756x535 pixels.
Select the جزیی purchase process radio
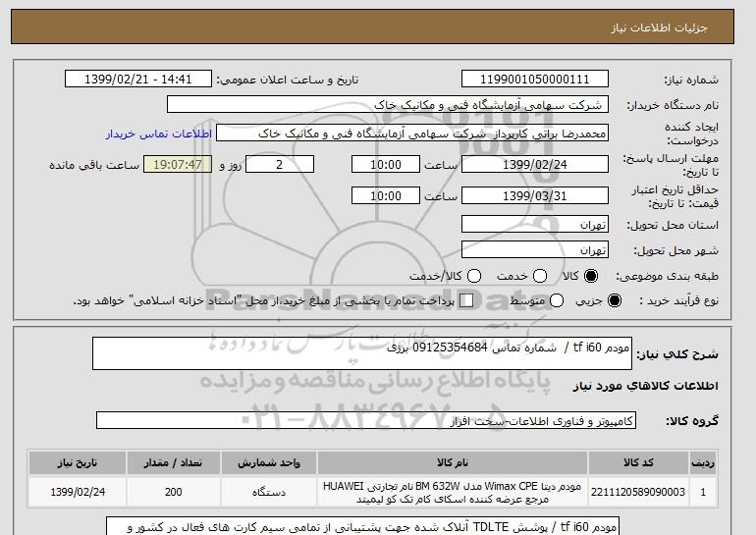coord(615,300)
